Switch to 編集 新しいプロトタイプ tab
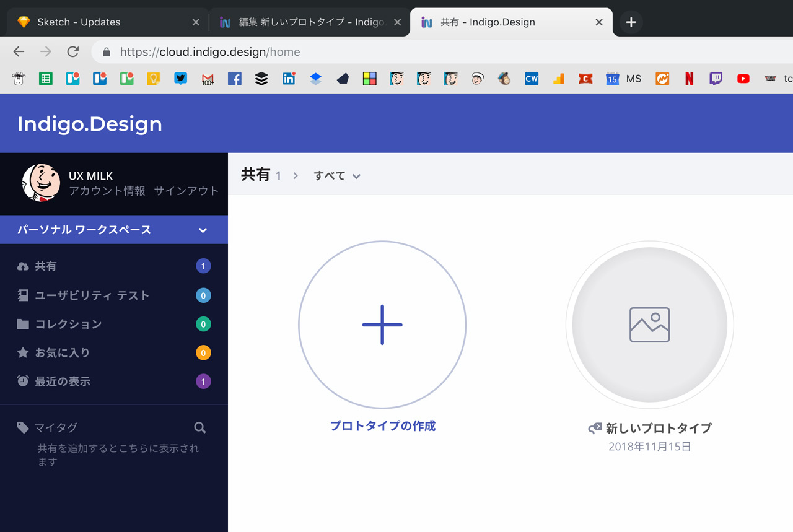This screenshot has width=793, height=532. [x=311, y=22]
